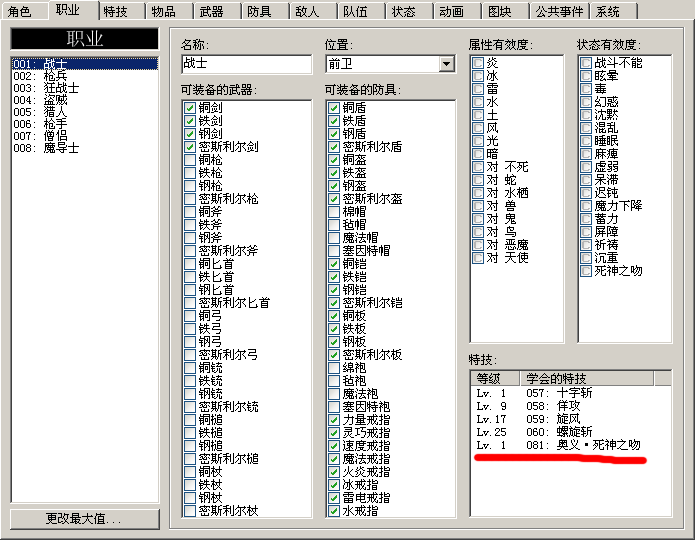The width and height of the screenshot is (695, 540).
Task: Click the 学会的特技 column header
Action: click(x=586, y=379)
